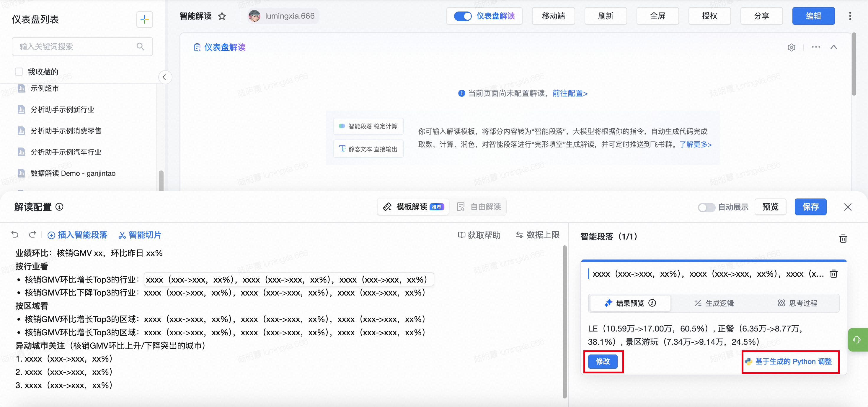
Task: Open the vertical three-dot menu beside 编辑
Action: (x=850, y=16)
